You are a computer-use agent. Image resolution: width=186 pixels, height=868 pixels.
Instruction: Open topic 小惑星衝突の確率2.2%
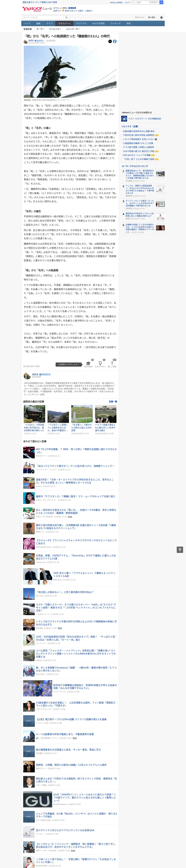point(138,143)
